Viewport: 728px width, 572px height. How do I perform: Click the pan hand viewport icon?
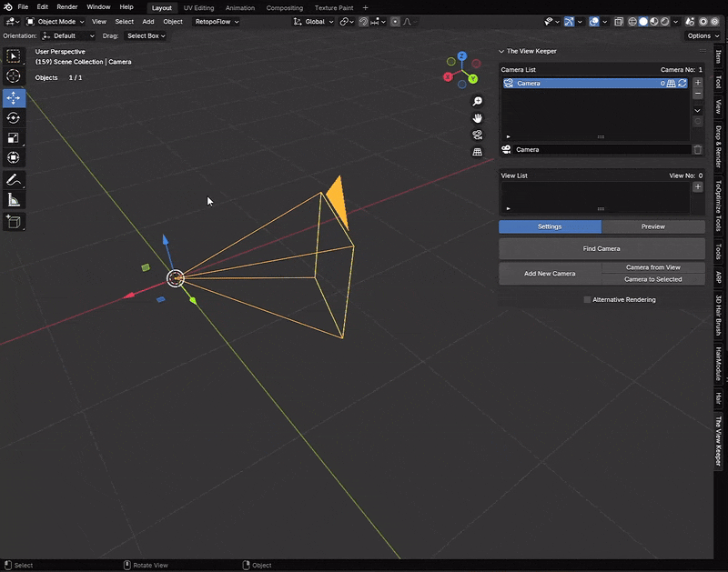click(x=477, y=118)
